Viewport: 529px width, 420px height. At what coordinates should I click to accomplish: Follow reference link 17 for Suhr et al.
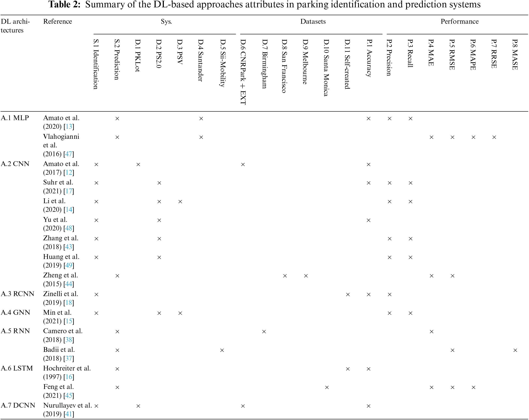(x=69, y=191)
